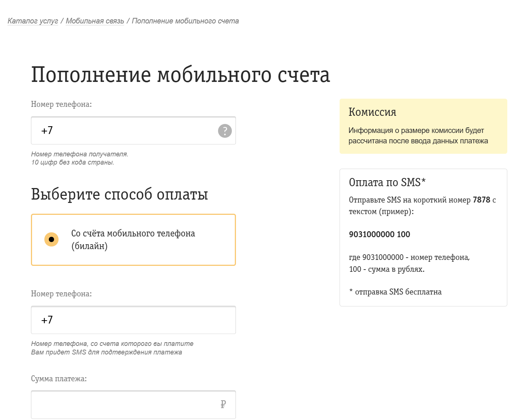Click the question mark help icon
The height and width of the screenshot is (420, 517).
pyautogui.click(x=224, y=131)
